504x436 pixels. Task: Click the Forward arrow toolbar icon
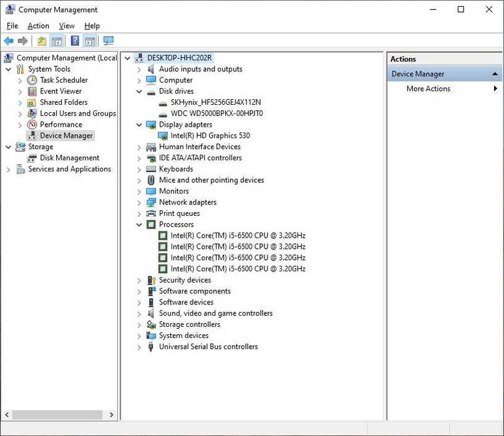tap(22, 41)
